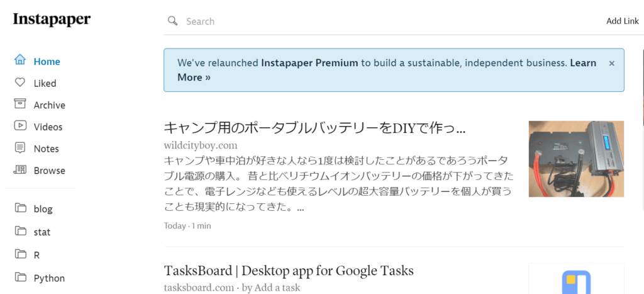644x294 pixels.
Task: Open the Python folder
Action: click(x=49, y=278)
